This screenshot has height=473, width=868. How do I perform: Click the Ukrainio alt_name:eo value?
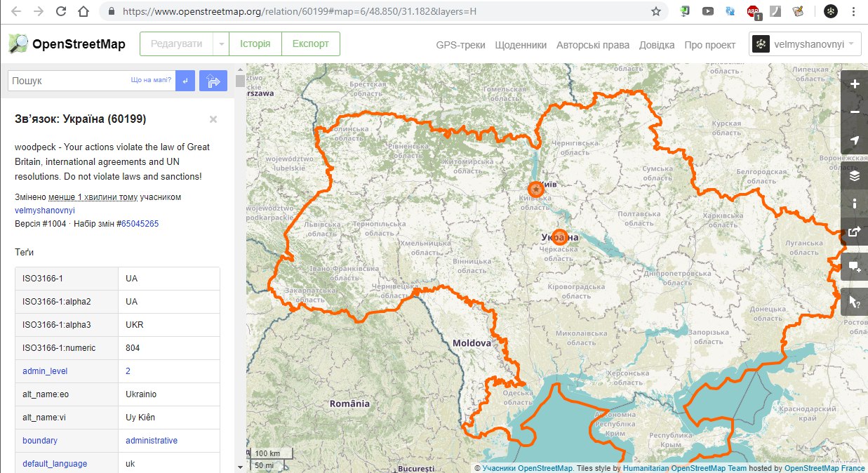pos(141,394)
